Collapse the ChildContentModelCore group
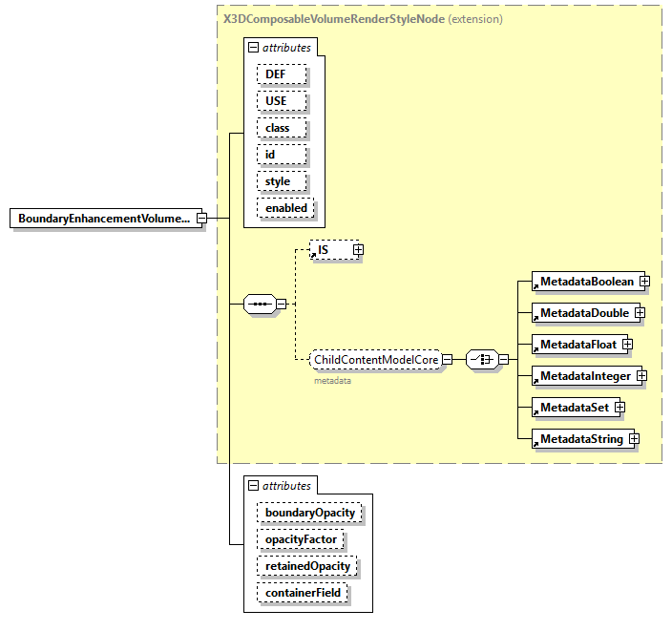 447,360
